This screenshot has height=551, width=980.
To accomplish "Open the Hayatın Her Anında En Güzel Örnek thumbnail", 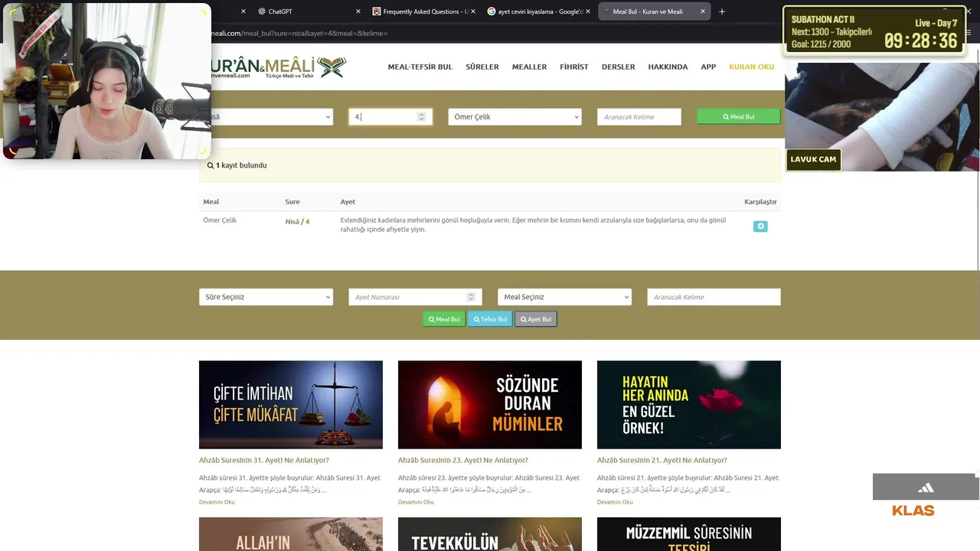I will [x=689, y=405].
